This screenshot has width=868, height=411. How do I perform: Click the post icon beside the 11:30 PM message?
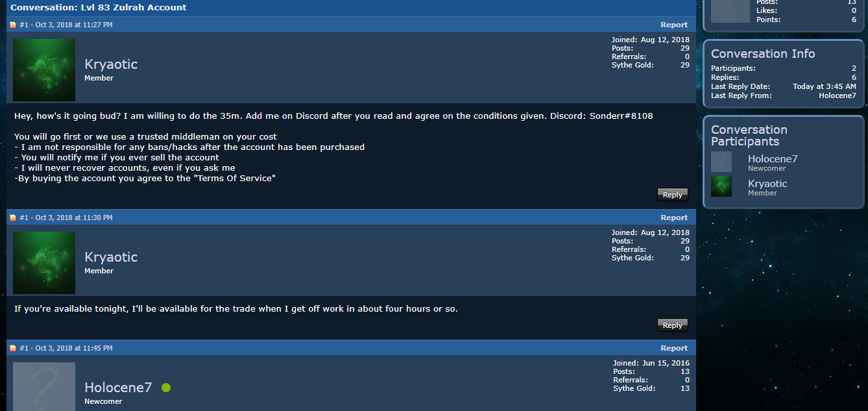click(x=13, y=218)
